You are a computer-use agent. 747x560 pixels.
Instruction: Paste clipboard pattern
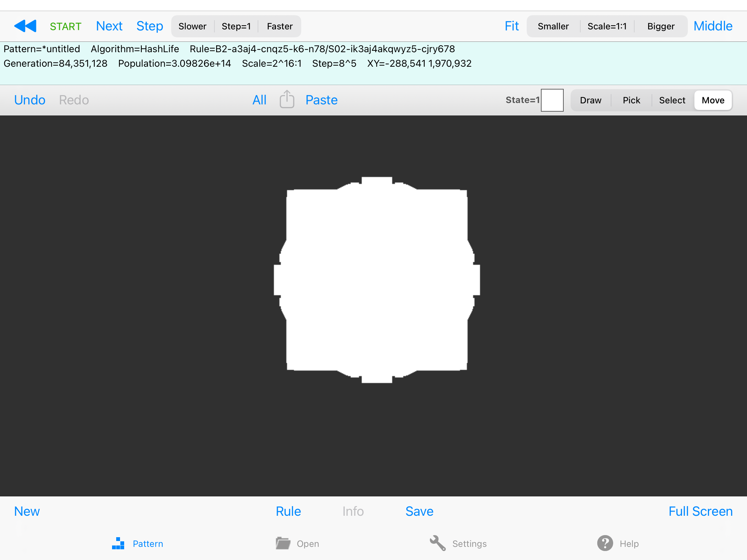[x=322, y=100]
